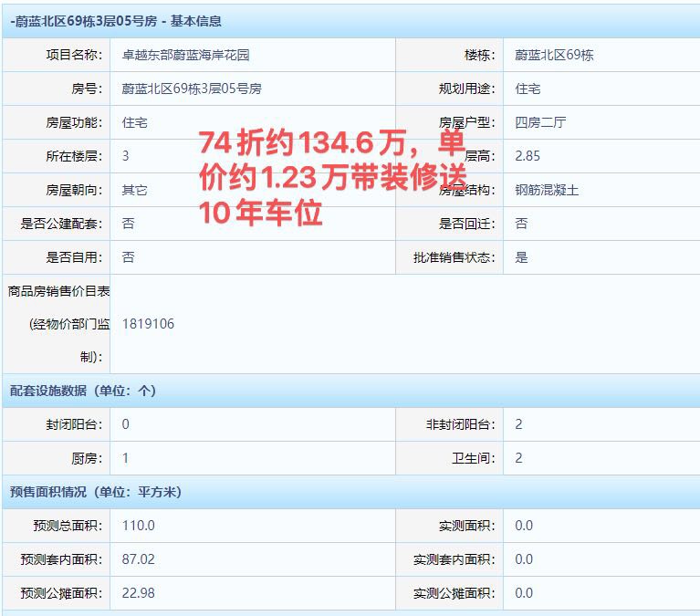Click the 配套设施数据 section header
The image size is (700, 616).
click(83, 391)
